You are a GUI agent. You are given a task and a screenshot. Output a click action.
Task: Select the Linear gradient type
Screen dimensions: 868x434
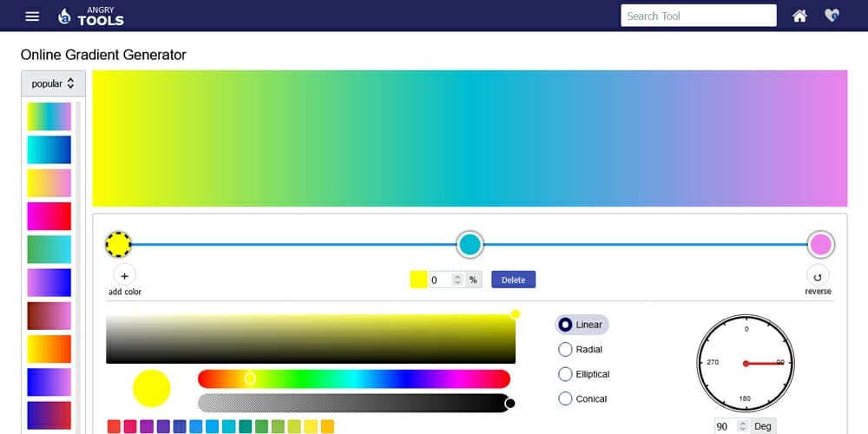pyautogui.click(x=582, y=325)
